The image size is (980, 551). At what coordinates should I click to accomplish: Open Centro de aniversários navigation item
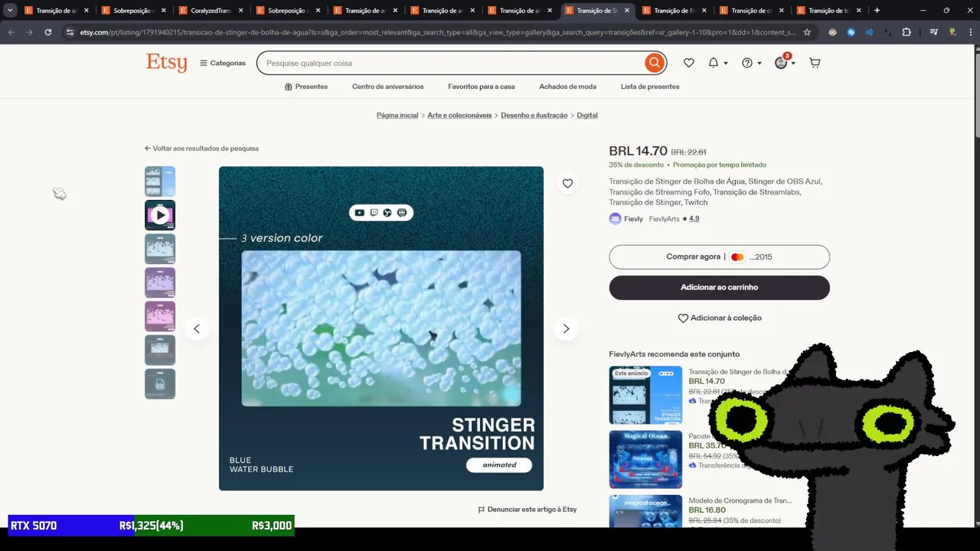coord(387,86)
